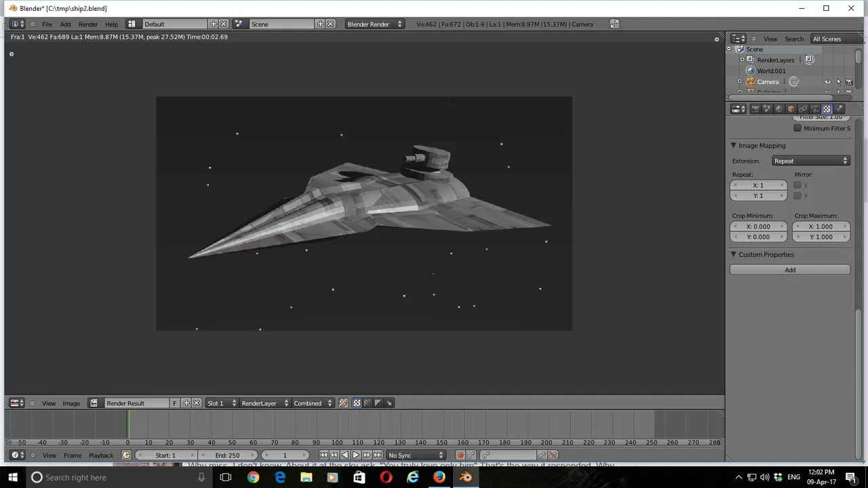Expand the Camera tree item
Image resolution: width=868 pixels, height=488 pixels.
[740, 81]
